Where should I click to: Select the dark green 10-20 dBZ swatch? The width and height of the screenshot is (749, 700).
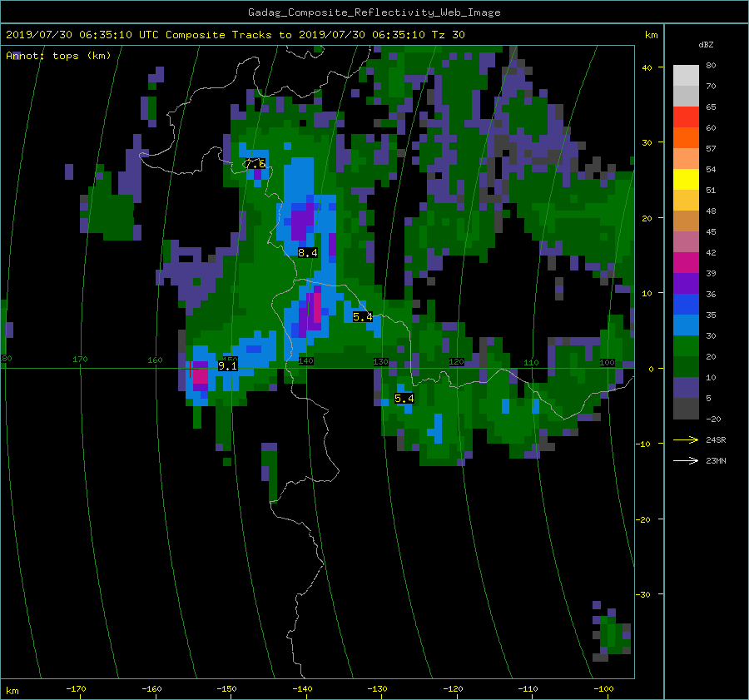point(686,366)
